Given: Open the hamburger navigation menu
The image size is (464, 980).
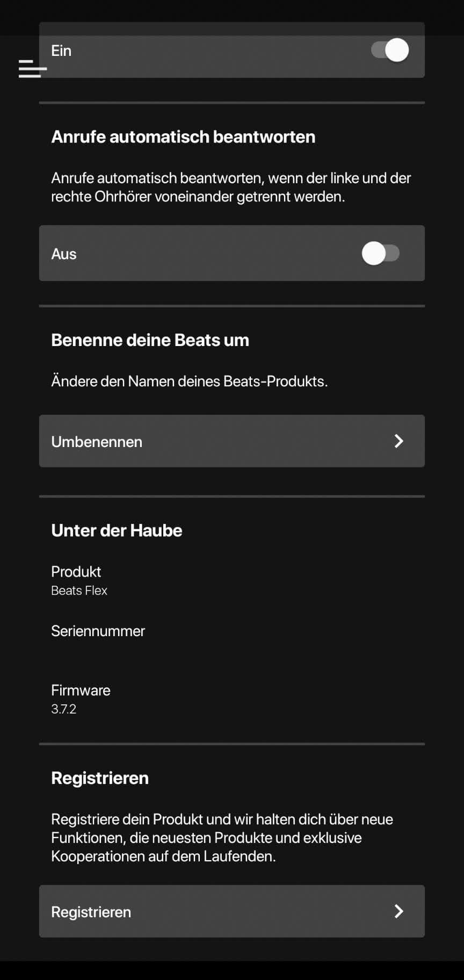Looking at the screenshot, I should click(x=32, y=69).
